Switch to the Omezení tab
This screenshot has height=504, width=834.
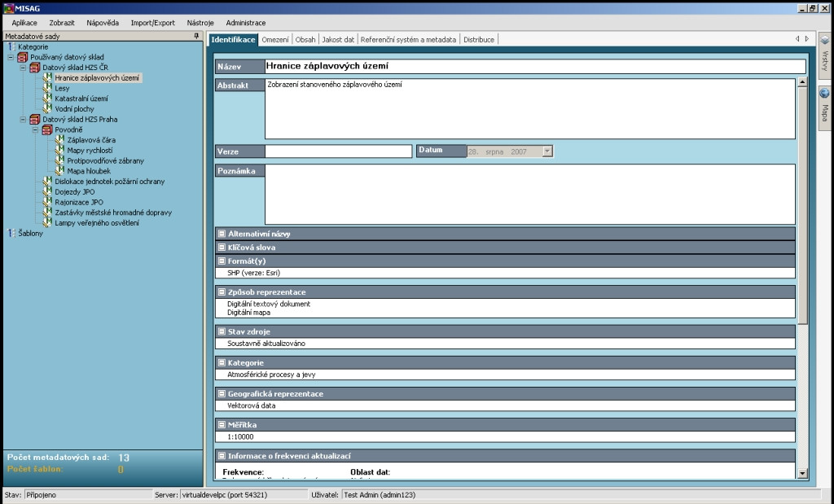275,39
